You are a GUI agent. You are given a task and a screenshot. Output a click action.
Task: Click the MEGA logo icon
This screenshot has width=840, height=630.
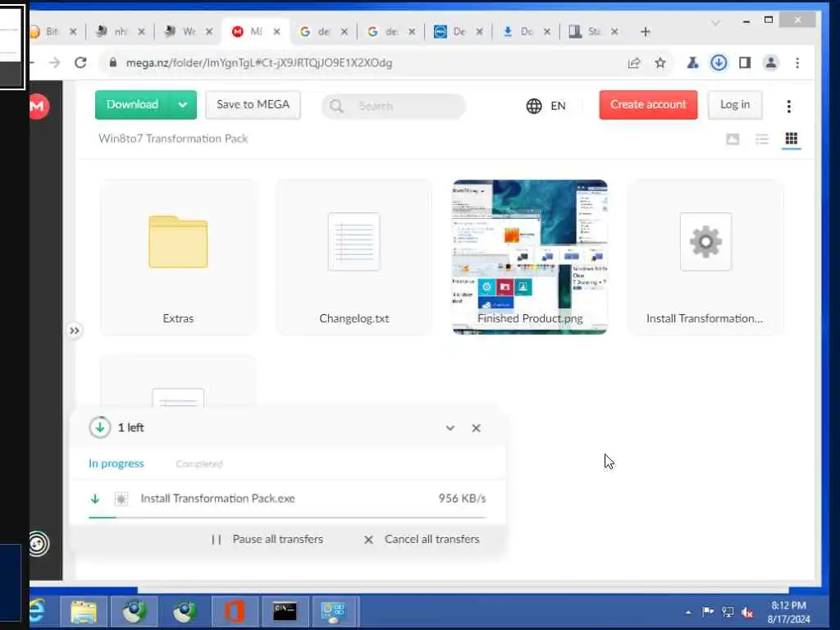point(38,106)
